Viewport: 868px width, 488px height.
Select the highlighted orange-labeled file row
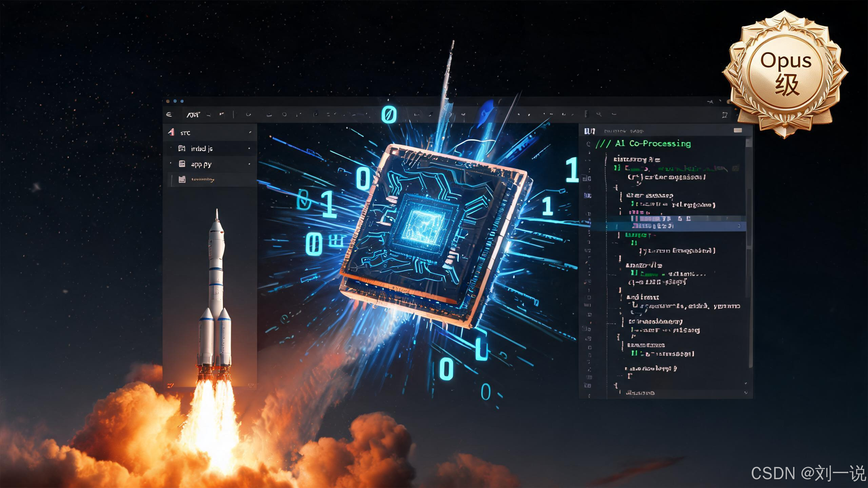pos(212,179)
